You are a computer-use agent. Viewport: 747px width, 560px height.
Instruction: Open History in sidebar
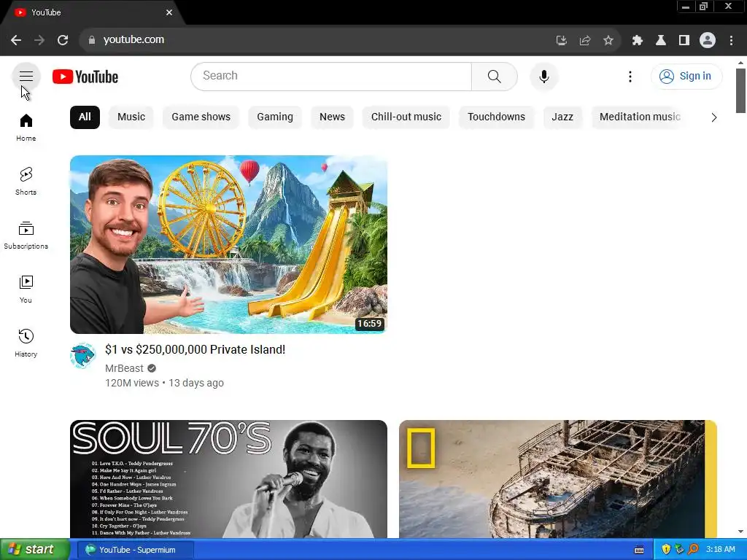(x=26, y=343)
